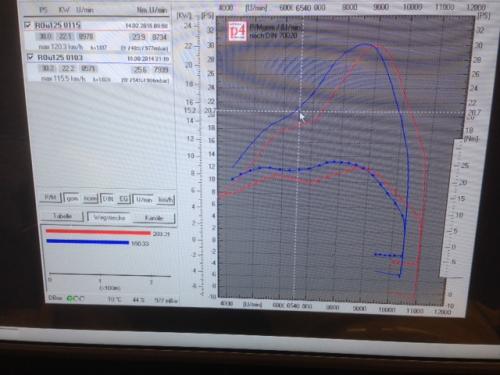The image size is (500, 375).
Task: Switch to gem. measured values
Action: point(72,198)
